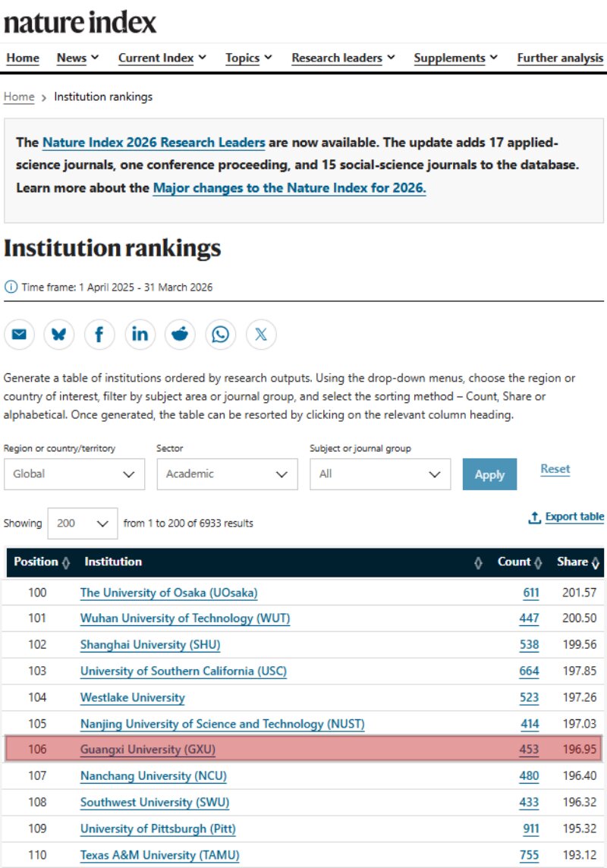
Task: Sort by Position column arrows
Action: (x=67, y=562)
